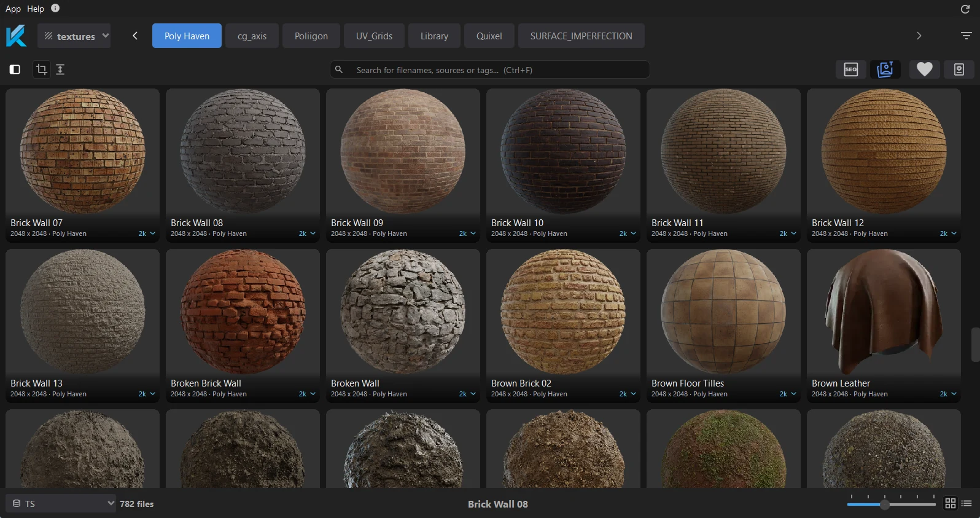Expand the 2k dropdown for Broken Brick Wall

coord(307,394)
